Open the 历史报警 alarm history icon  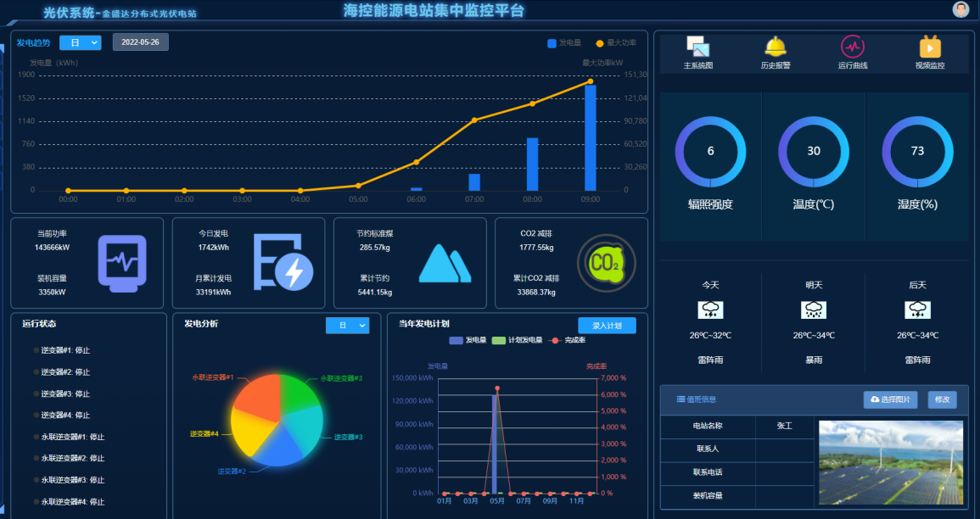(775, 51)
